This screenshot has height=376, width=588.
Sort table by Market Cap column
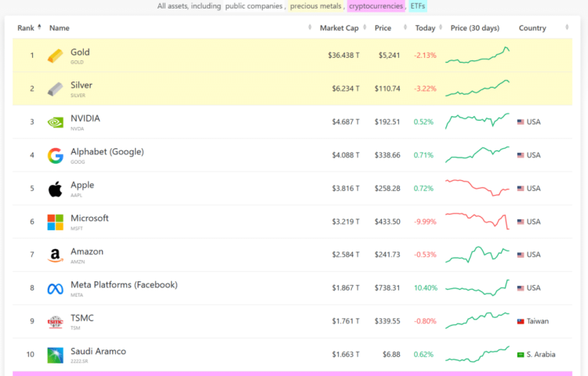(339, 28)
